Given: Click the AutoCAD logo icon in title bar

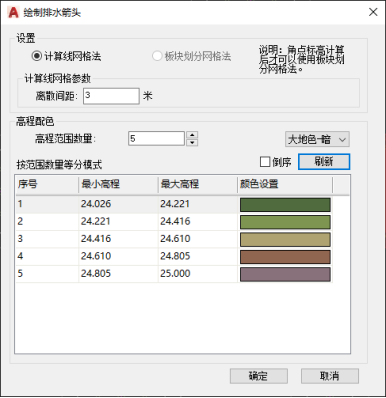Looking at the screenshot, I should (13, 12).
